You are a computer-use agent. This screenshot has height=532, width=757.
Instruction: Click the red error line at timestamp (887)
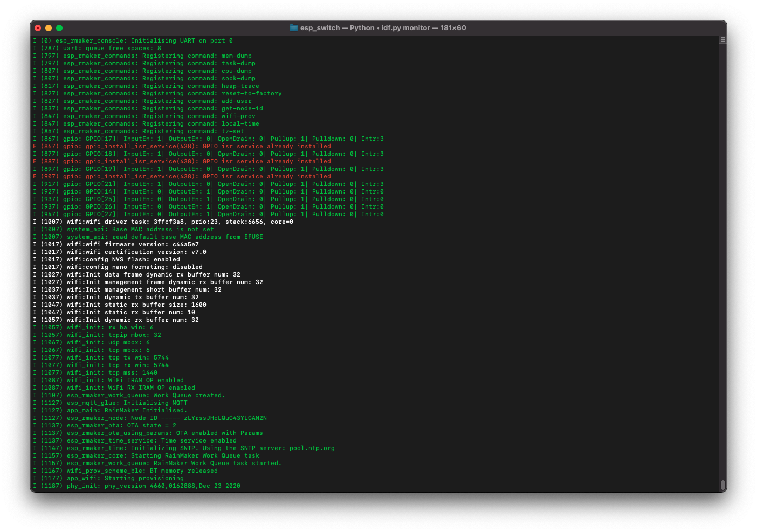[182, 161]
